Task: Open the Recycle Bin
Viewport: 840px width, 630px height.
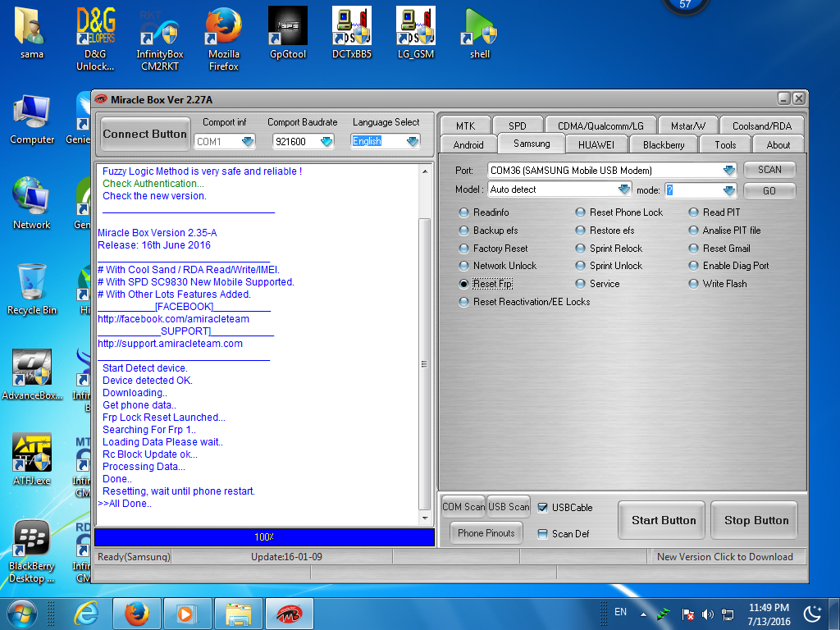Action: [32, 290]
